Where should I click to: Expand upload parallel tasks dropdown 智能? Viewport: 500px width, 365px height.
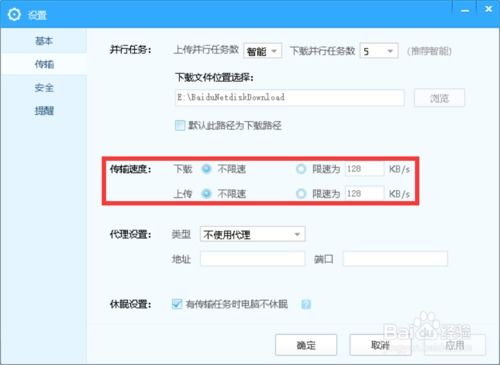263,51
